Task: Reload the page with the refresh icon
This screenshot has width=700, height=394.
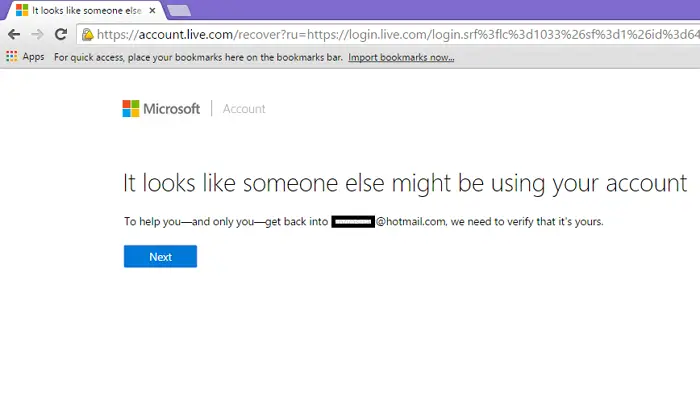Action: tap(61, 34)
